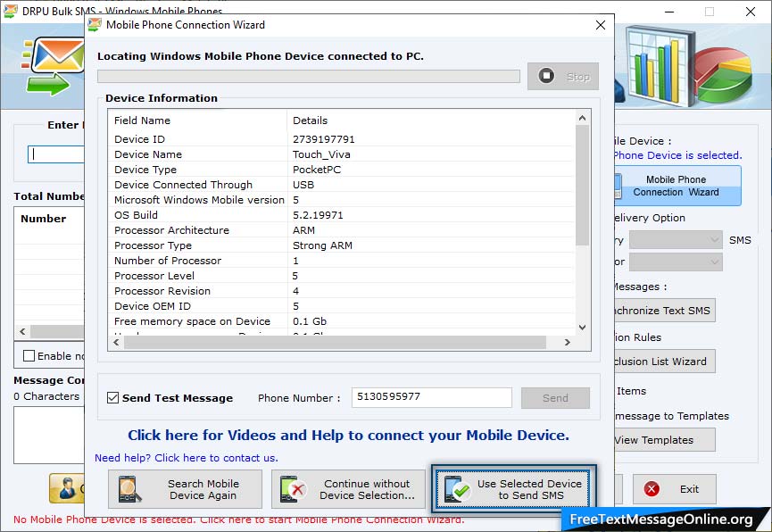The width and height of the screenshot is (772, 532).
Task: Select the Device Name row Touch_Viva
Action: [x=342, y=154]
